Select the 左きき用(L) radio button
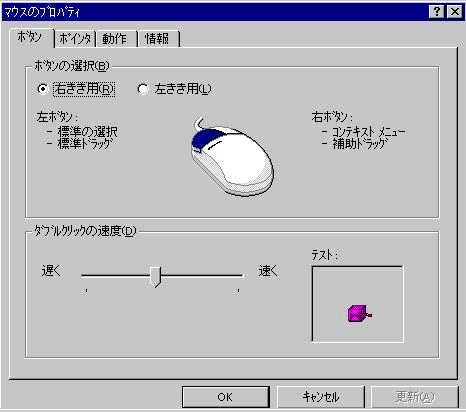 143,89
